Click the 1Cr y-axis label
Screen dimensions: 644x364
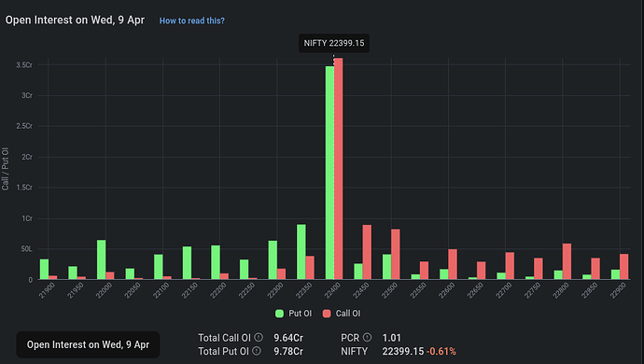point(27,218)
